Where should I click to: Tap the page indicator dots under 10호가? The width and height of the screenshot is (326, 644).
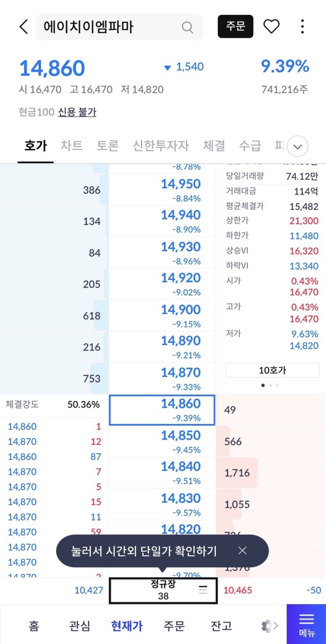point(270,385)
